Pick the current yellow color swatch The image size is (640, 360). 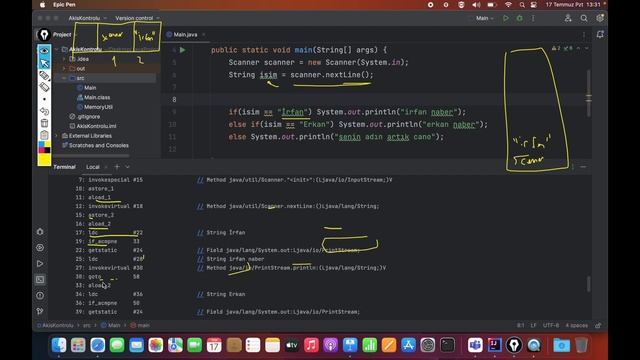[44, 160]
